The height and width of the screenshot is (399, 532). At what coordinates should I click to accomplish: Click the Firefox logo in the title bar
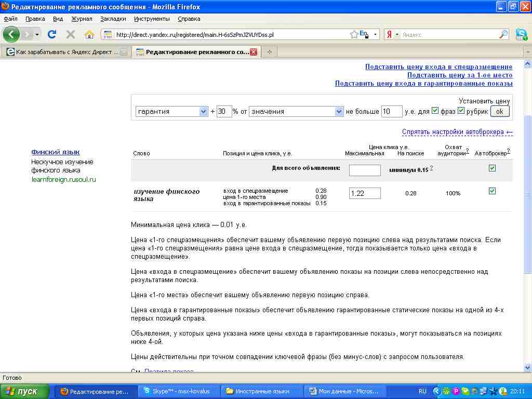tap(5, 6)
